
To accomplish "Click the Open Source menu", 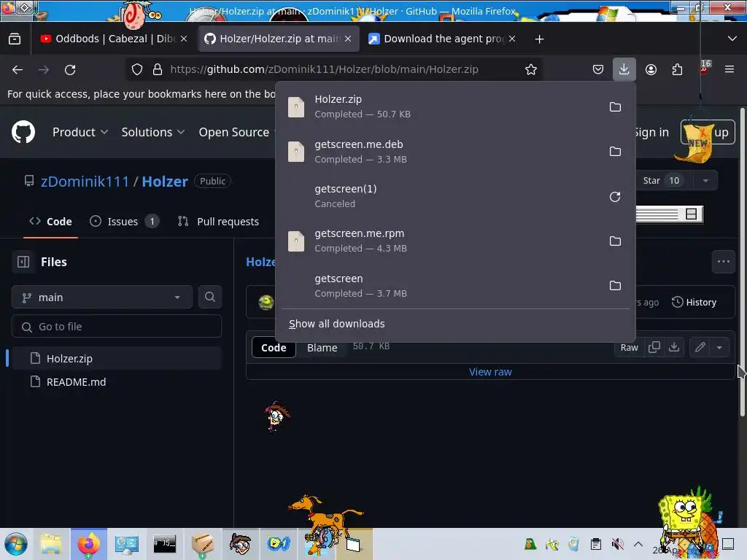I will 234,132.
